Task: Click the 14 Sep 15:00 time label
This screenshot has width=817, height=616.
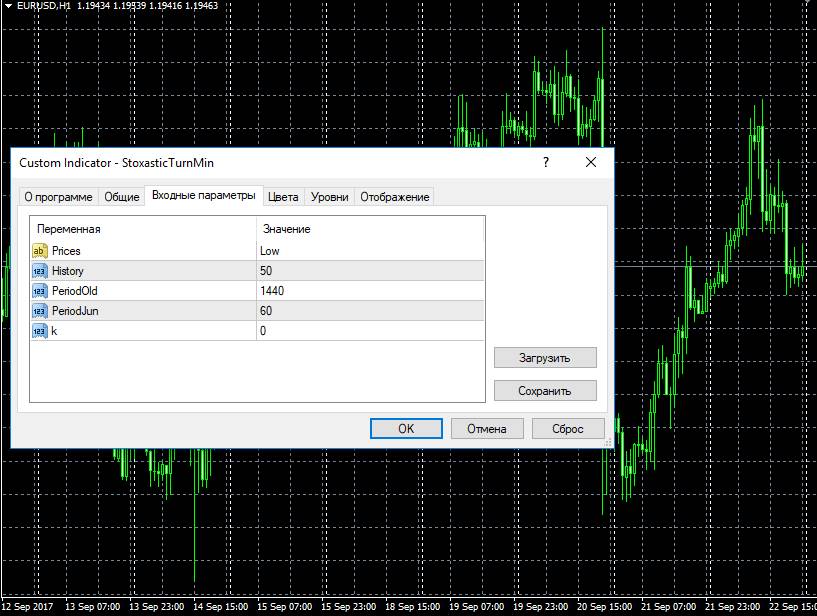Action: pyautogui.click(x=220, y=607)
